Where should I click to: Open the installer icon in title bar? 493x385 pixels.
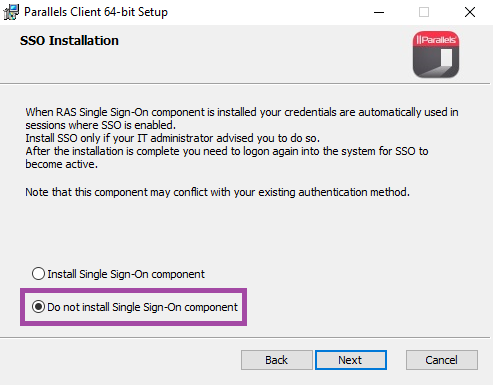[11, 12]
